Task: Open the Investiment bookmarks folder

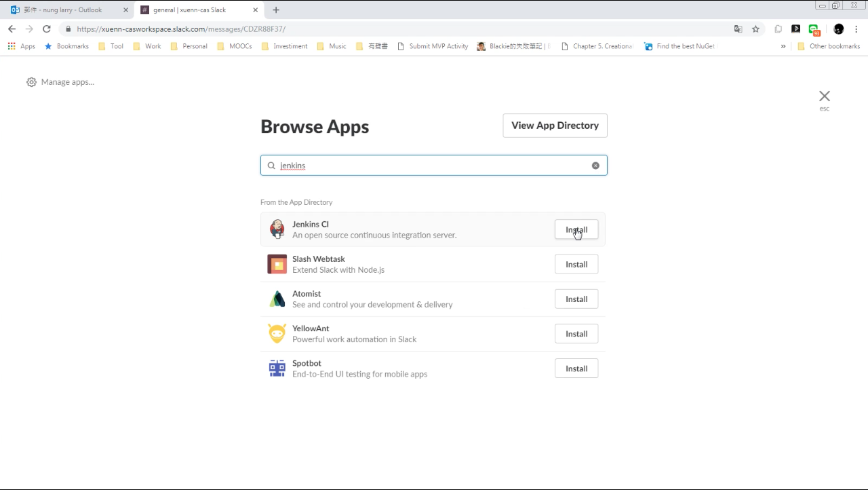Action: tap(284, 46)
